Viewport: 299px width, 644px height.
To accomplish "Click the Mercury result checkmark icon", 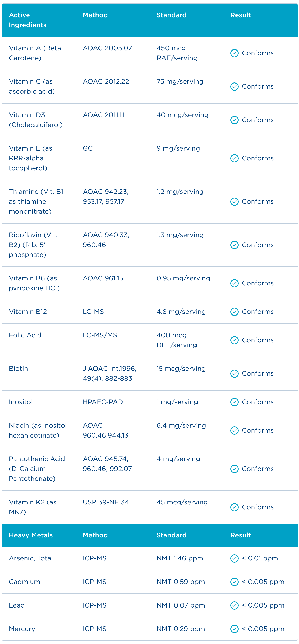I will click(x=234, y=629).
